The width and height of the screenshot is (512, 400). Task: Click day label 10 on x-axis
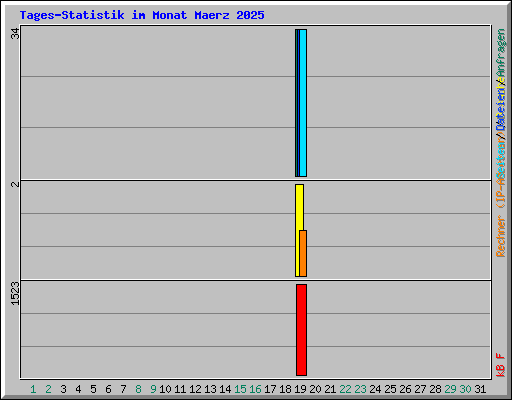click(x=165, y=389)
